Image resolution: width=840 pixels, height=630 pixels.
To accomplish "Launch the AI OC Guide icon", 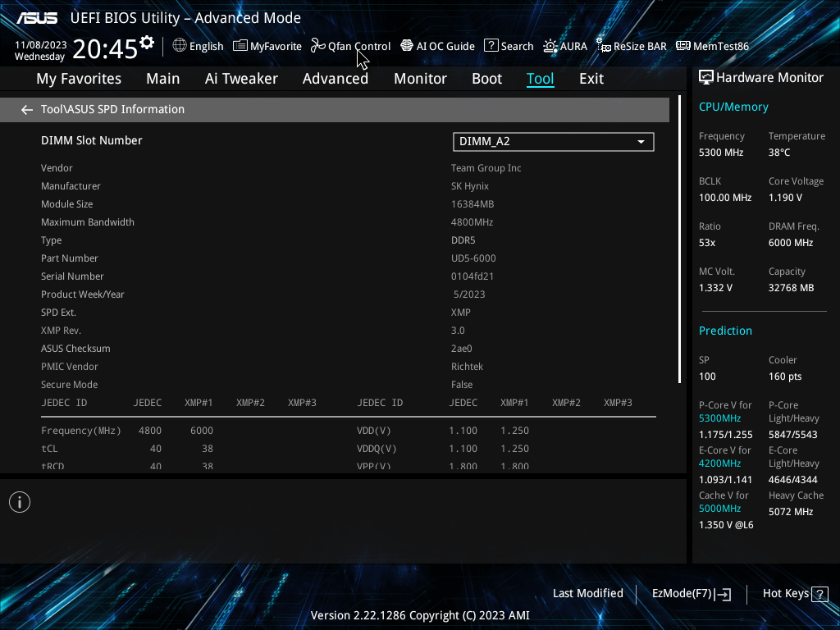I will (x=407, y=46).
